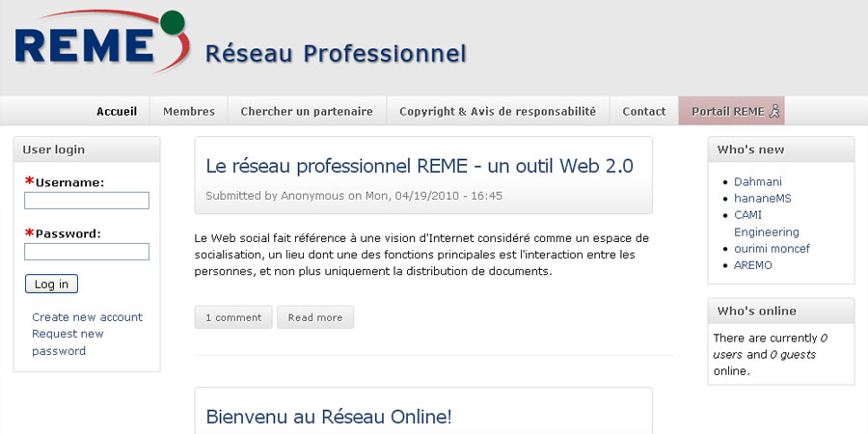Click the 1 comment button
868x434 pixels.
pos(233,317)
